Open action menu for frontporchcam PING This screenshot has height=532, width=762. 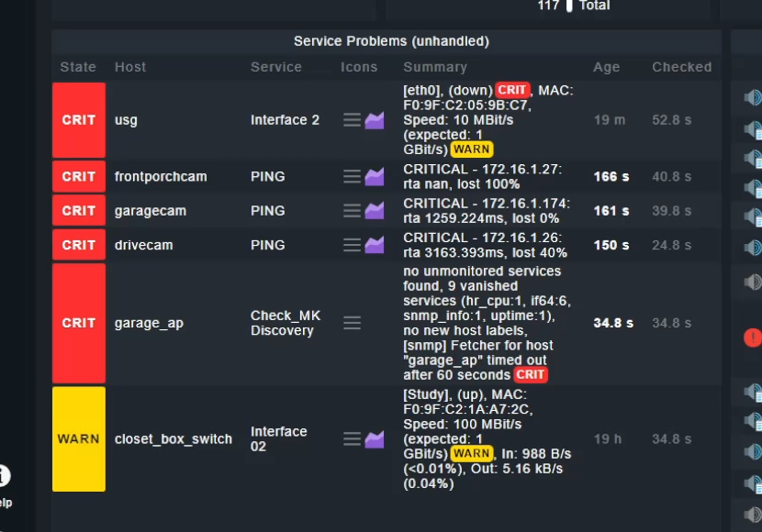(x=352, y=176)
